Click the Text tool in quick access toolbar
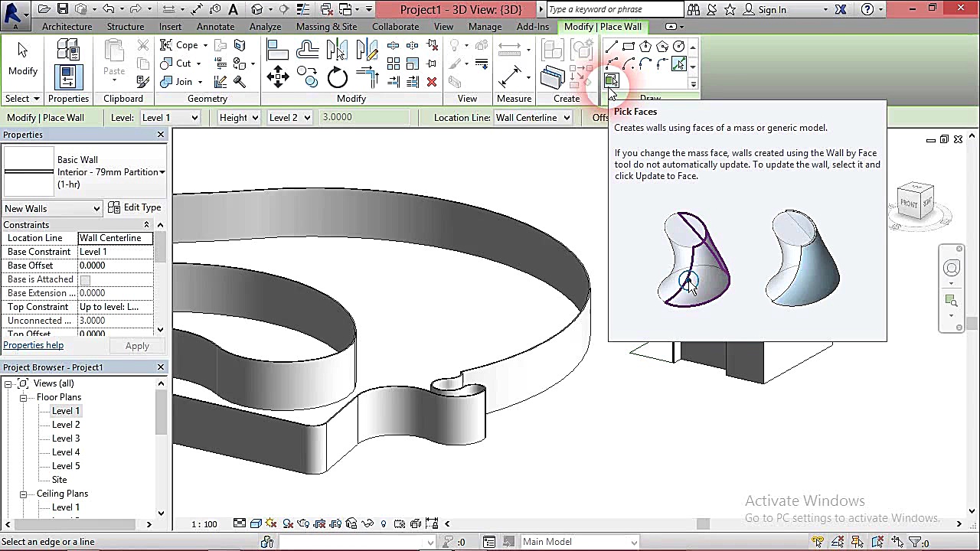The image size is (980, 551). coord(234,9)
